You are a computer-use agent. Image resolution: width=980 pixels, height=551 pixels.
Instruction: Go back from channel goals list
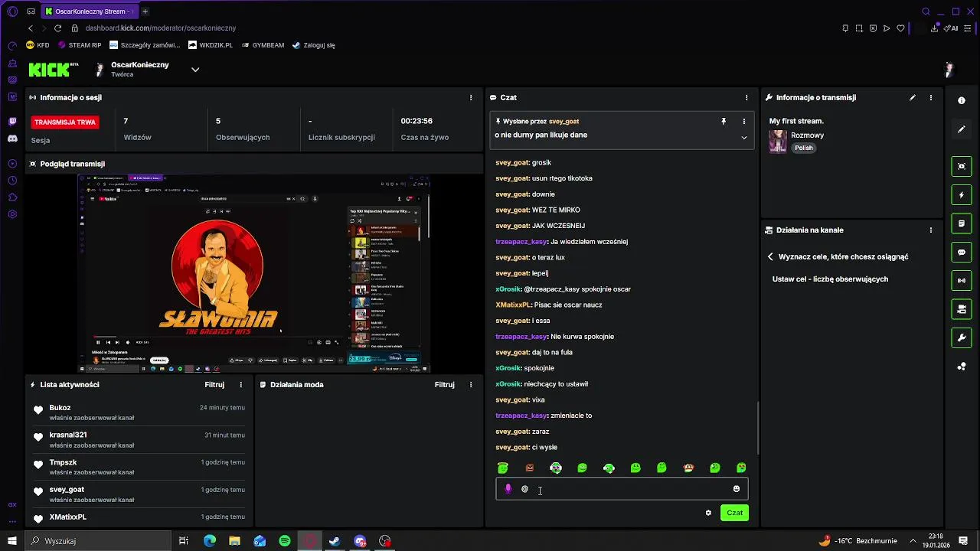click(771, 257)
